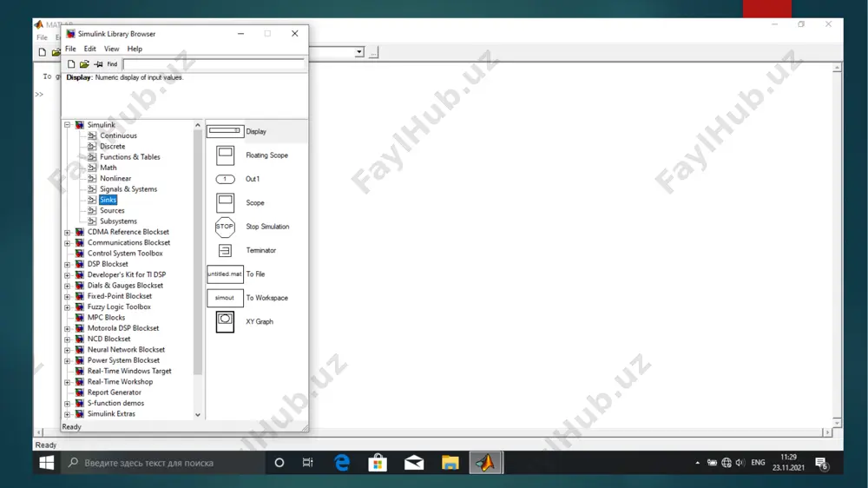
Task: Expand Fixed-Point Blockset node
Action: coord(68,296)
